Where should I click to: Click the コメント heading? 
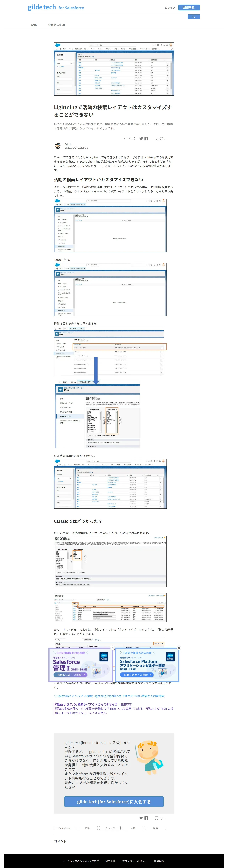point(60,841)
